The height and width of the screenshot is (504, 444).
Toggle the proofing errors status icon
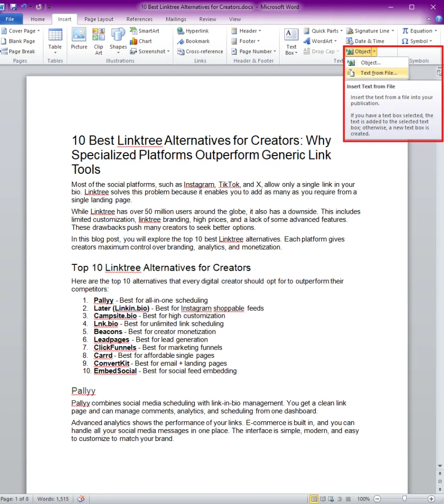pos(81,499)
